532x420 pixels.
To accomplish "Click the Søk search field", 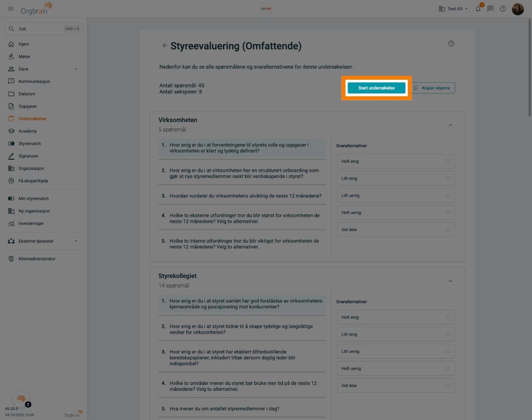I will point(44,29).
